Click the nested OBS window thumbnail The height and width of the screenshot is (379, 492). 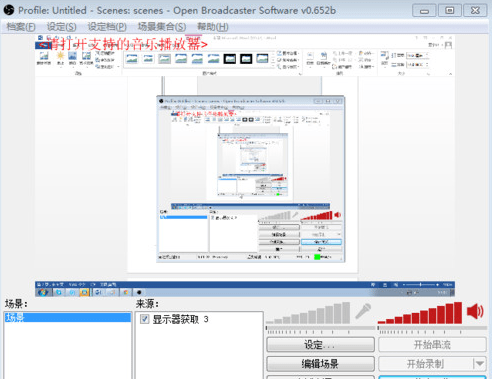point(251,179)
